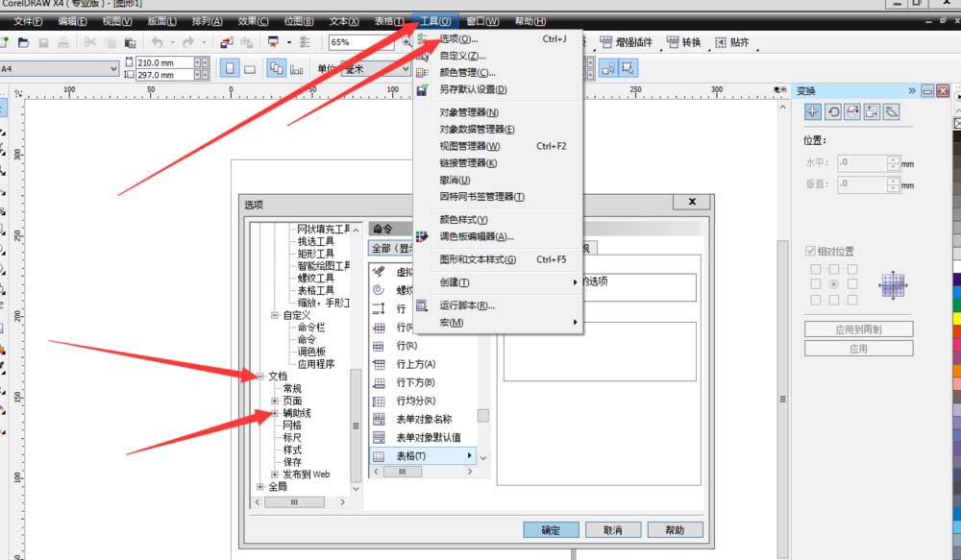This screenshot has width=961, height=560.
Task: Click the 贴齐 toolbar button
Action: coord(731,42)
